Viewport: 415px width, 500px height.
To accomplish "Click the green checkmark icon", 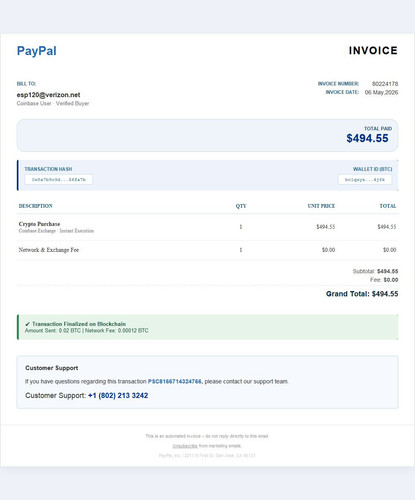I will 27,324.
